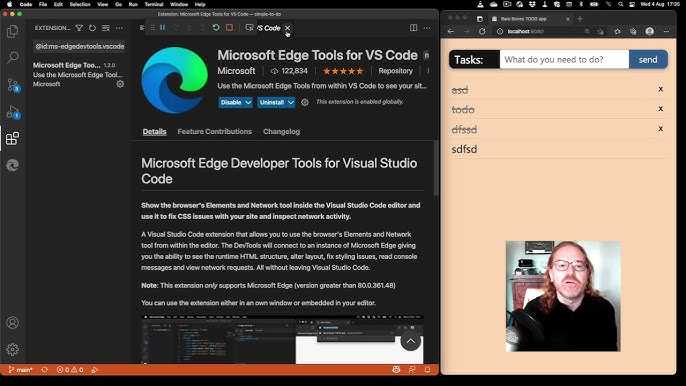Toggle the 'sdfsd' task as done
Image resolution: width=686 pixels, height=386 pixels.
(x=464, y=149)
